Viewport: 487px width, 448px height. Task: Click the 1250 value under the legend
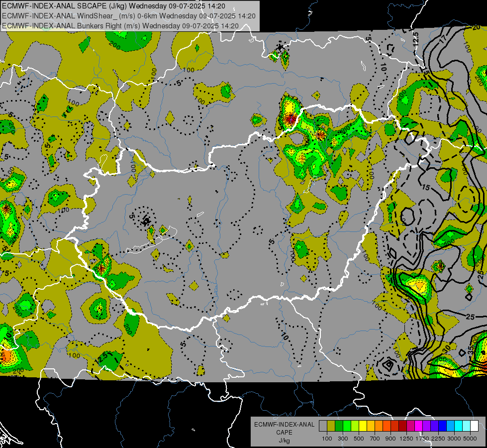(x=406, y=439)
